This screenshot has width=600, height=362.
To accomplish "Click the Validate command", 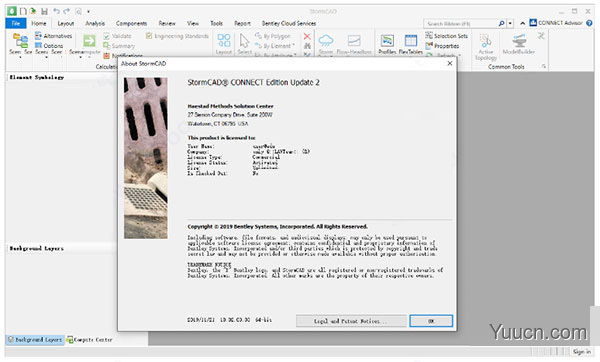I will pyautogui.click(x=117, y=36).
